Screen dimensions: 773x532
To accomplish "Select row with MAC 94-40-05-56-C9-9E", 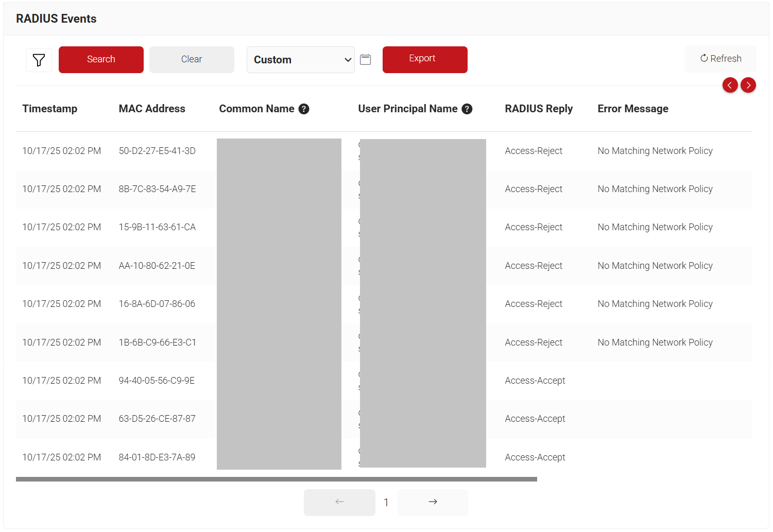I will click(157, 381).
